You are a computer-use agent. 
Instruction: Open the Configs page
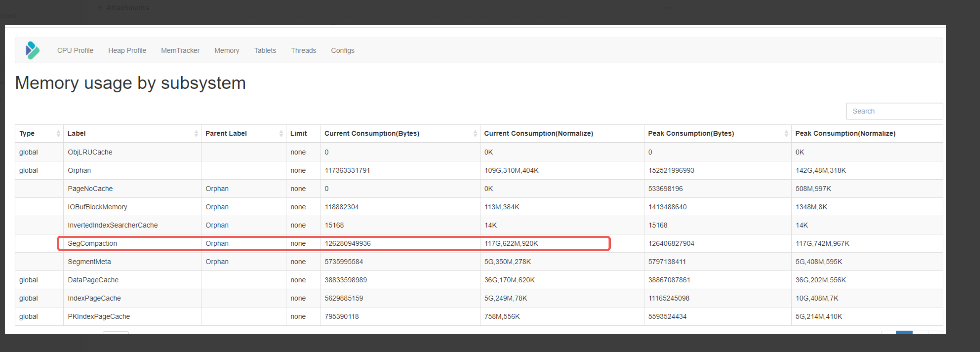tap(342, 50)
